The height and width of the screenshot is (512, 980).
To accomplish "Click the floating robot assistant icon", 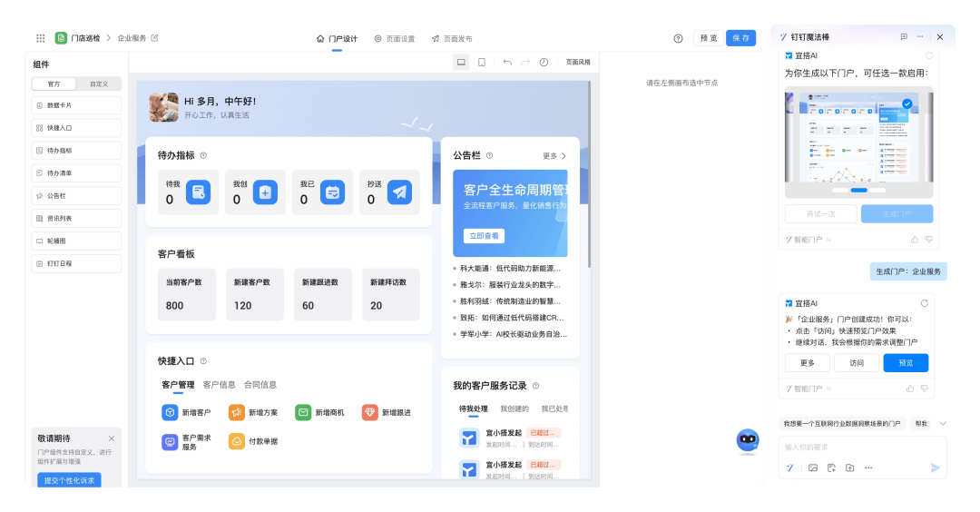I will (748, 441).
